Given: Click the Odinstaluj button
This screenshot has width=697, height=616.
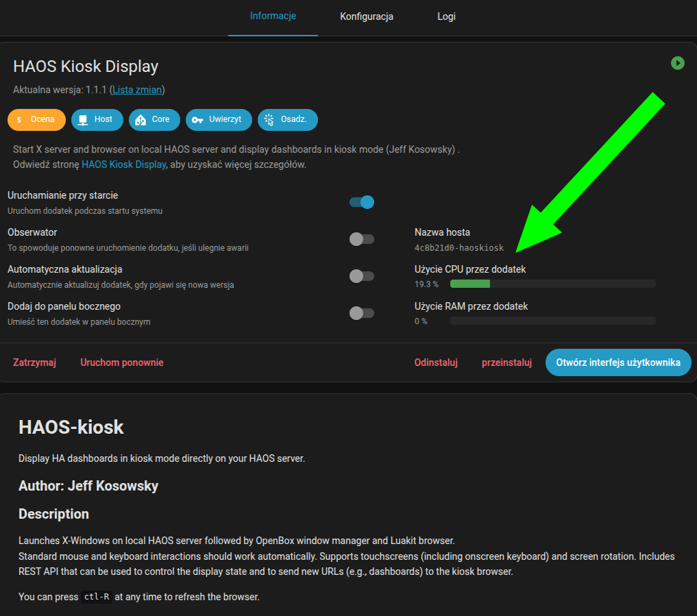Looking at the screenshot, I should click(436, 362).
